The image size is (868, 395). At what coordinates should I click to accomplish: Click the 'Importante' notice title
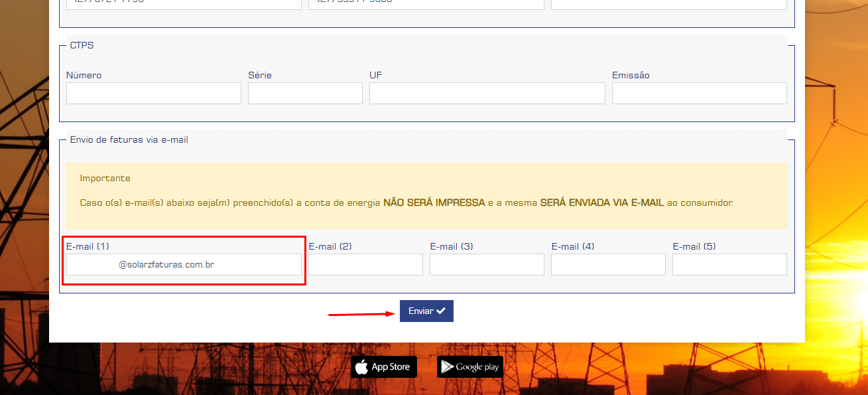click(105, 179)
